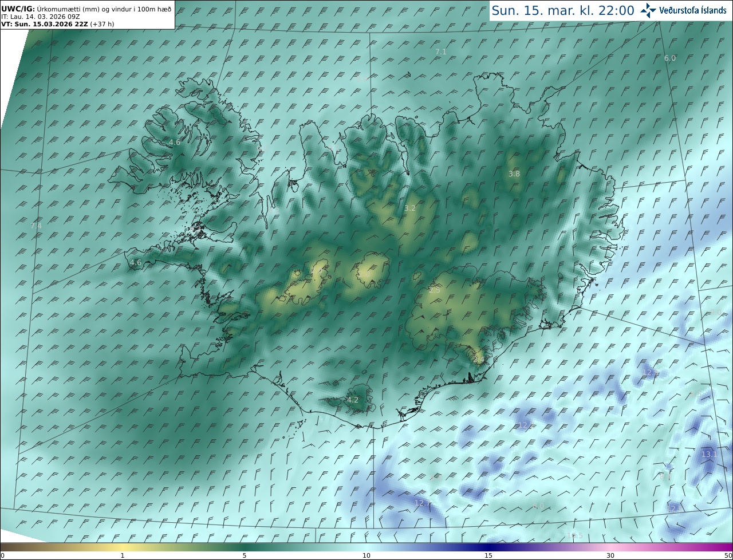Click the 'IT: Lau. 14. 03. 2026 09Z' line

[40, 17]
